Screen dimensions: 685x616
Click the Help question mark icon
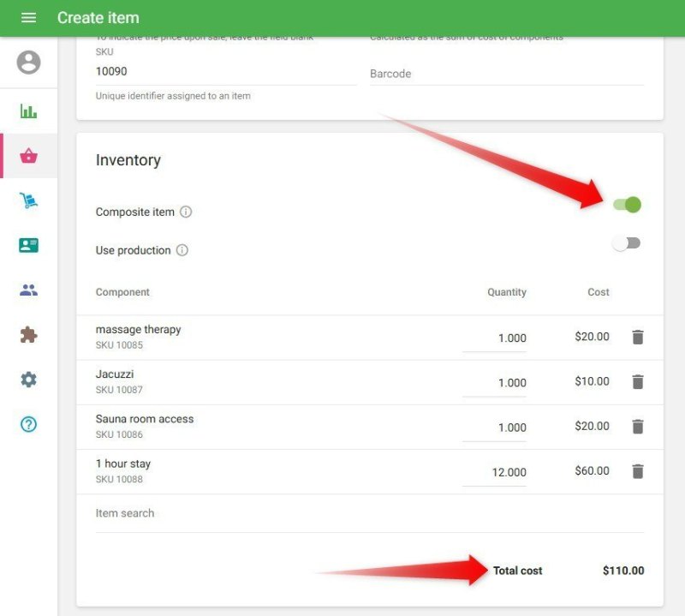pos(28,424)
